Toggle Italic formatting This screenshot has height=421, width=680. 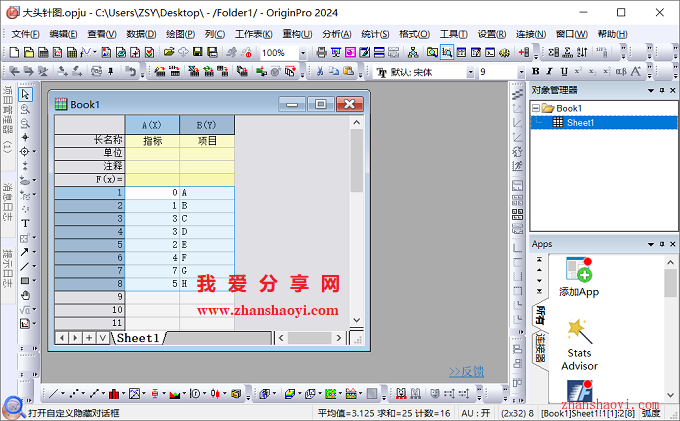pos(549,72)
